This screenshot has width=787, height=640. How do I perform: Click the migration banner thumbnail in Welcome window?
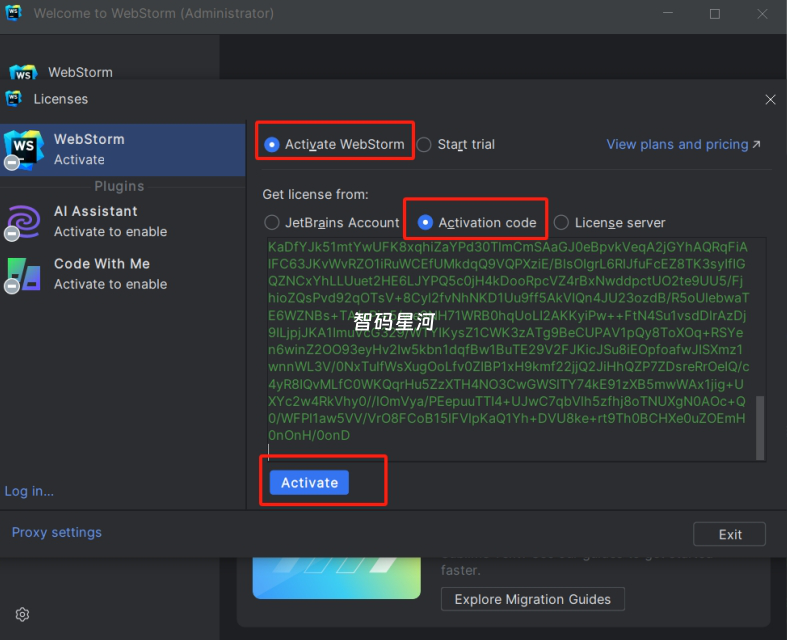pyautogui.click(x=336, y=578)
